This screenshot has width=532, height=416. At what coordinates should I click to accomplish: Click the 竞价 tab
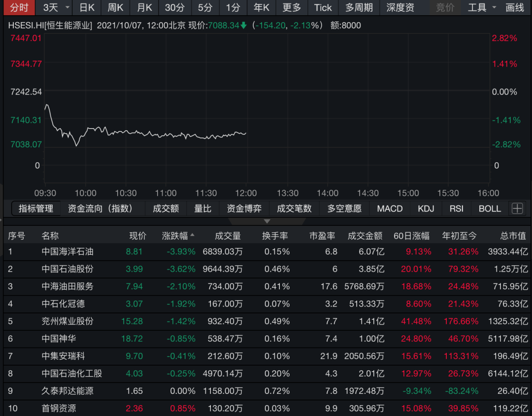[x=445, y=7]
